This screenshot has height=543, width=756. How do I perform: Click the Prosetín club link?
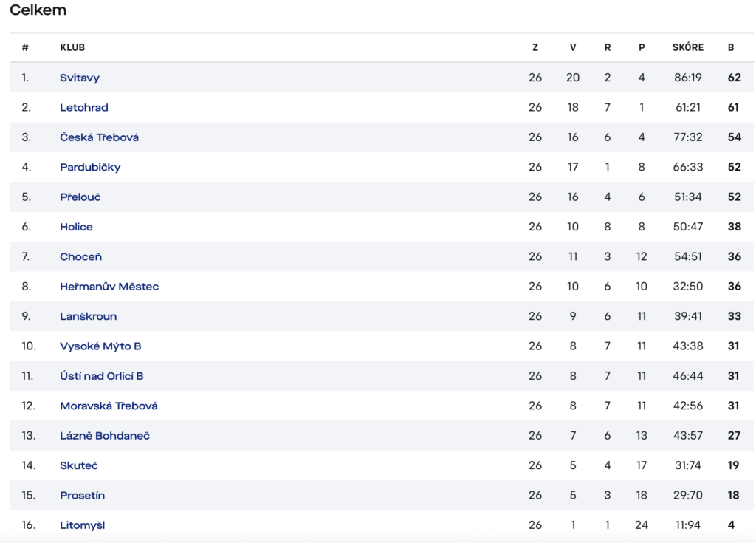[x=83, y=496]
